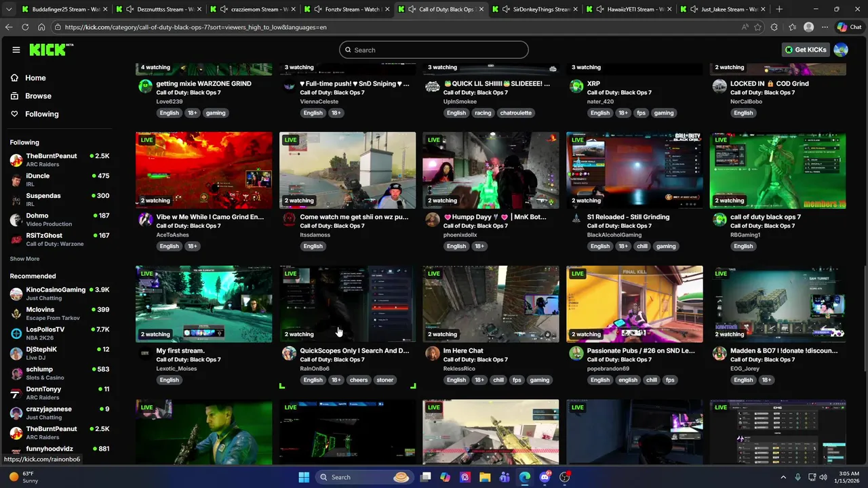868x488 pixels.
Task: Open the user profile avatar menu
Action: 841,49
